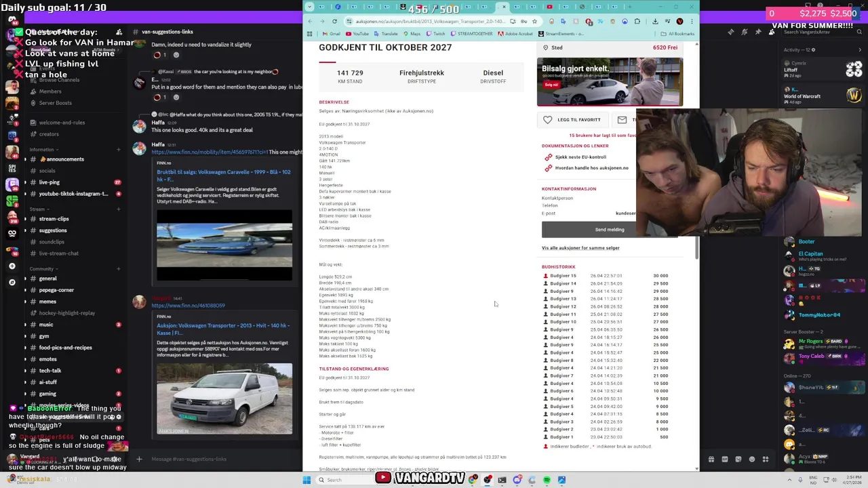This screenshot has width=868, height=488.
Task: Open the Chrome downloads icon
Action: (x=655, y=21)
